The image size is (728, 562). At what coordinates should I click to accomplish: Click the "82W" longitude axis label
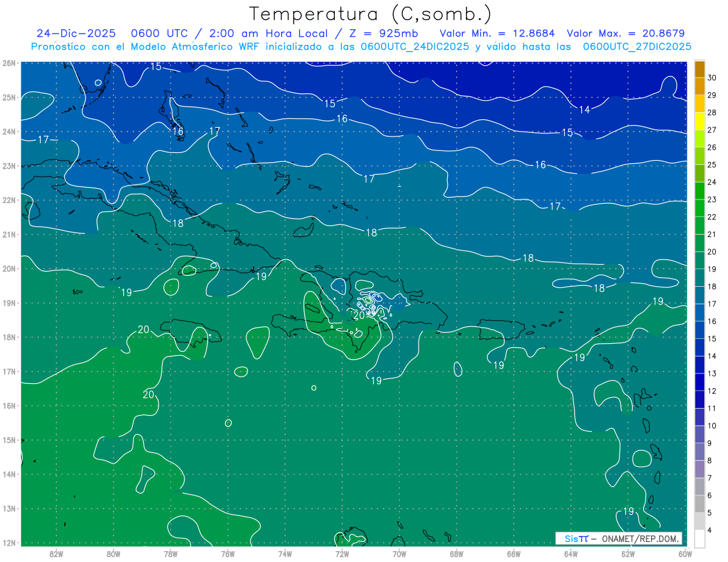(56, 554)
